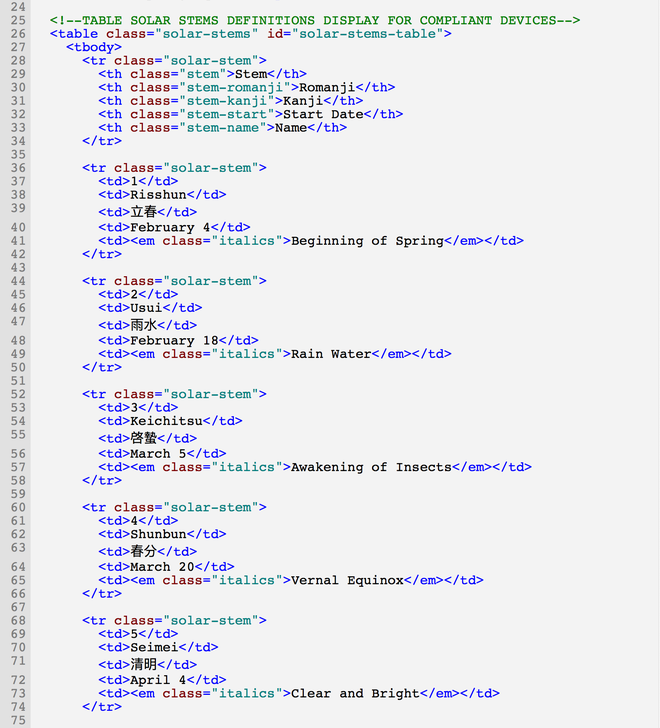This screenshot has height=728, width=660.
Task: Click the header text "Name" on line 33
Action: pos(291,128)
